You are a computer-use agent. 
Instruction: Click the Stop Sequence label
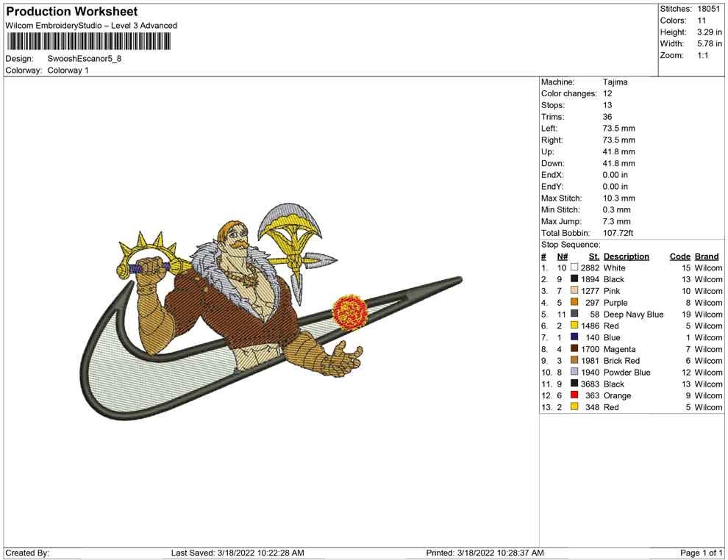coord(571,245)
